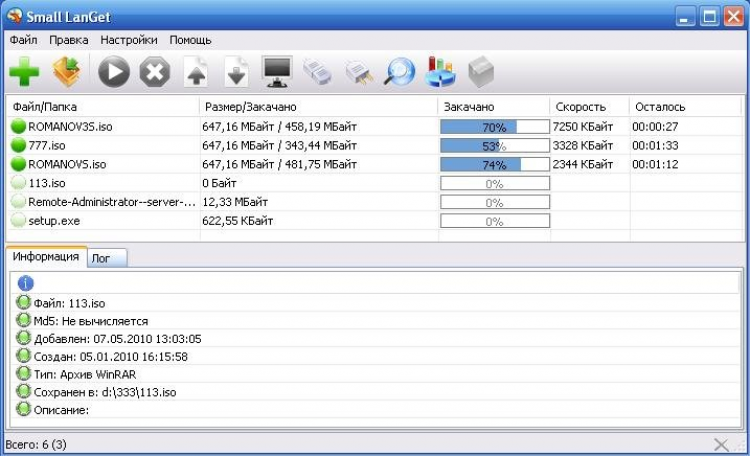This screenshot has width=750, height=456.
Task: Open the Помощь menu
Action: [x=190, y=40]
